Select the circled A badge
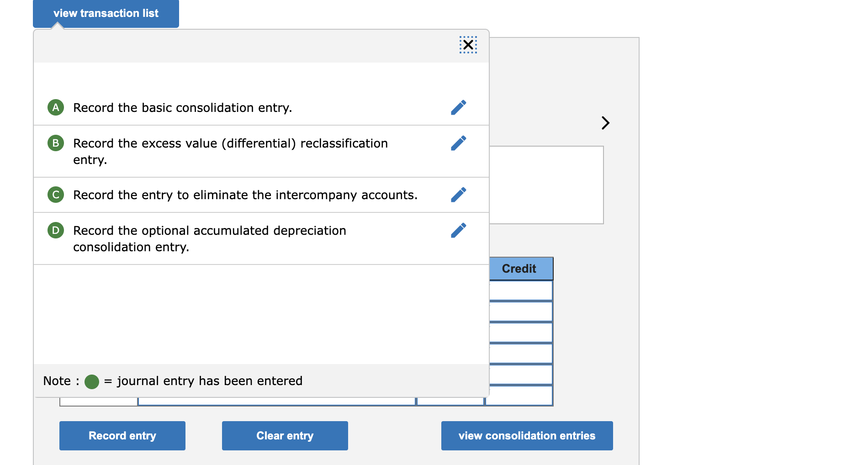The height and width of the screenshot is (465, 868). click(55, 107)
